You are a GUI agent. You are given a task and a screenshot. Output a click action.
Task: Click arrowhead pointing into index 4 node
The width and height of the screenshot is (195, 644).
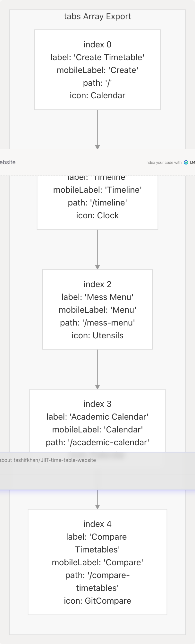pos(97,507)
